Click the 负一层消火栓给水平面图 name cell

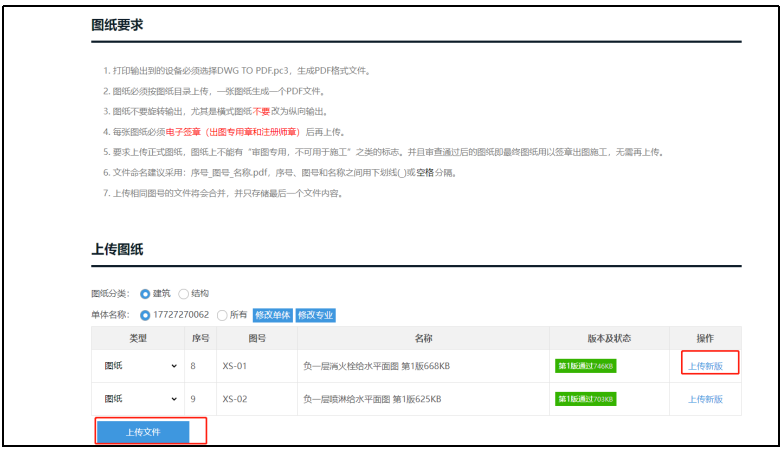(423, 366)
